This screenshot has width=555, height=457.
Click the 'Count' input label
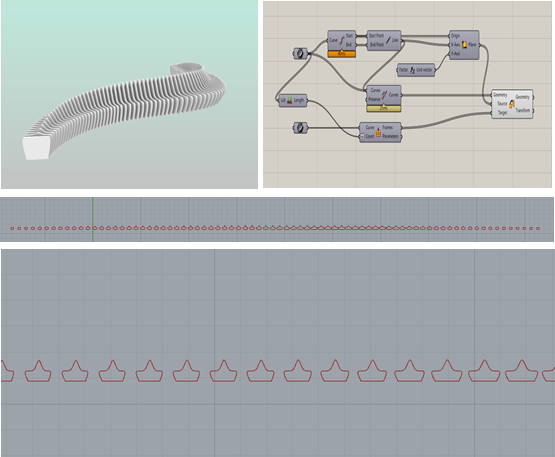point(370,136)
